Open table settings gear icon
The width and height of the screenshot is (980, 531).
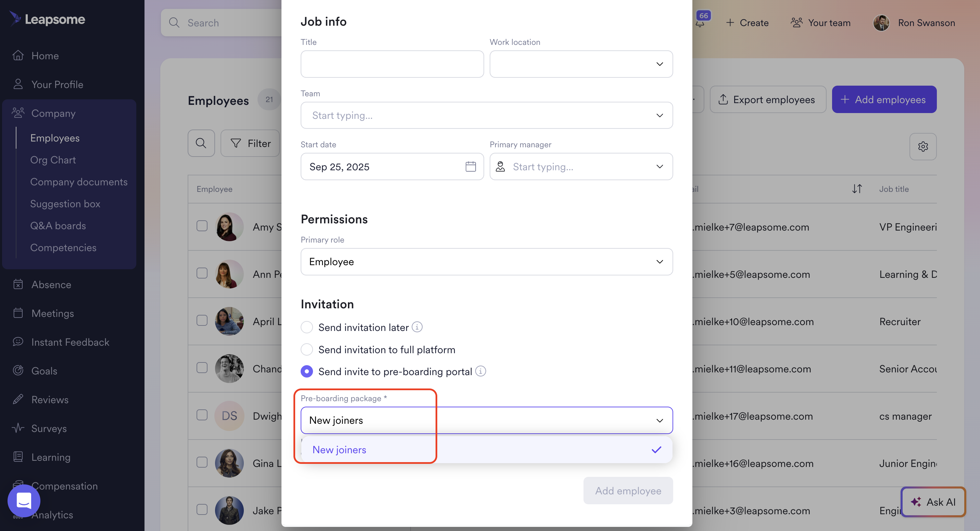click(922, 147)
